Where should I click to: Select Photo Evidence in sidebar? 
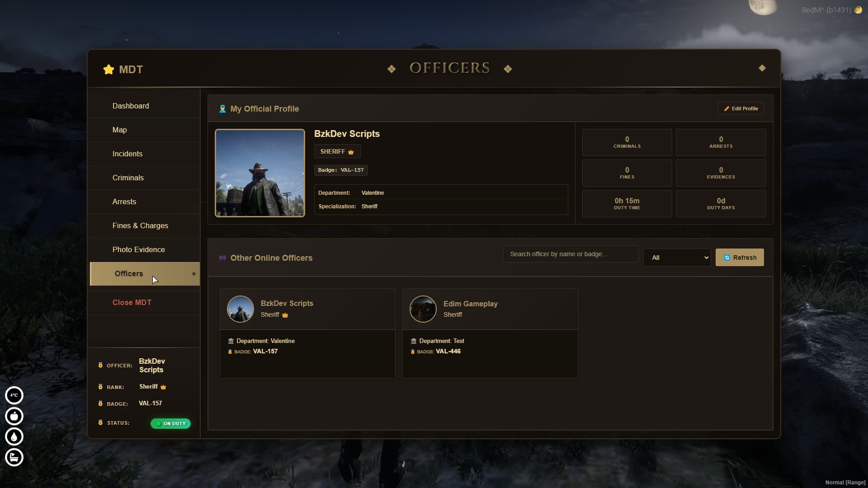(138, 249)
